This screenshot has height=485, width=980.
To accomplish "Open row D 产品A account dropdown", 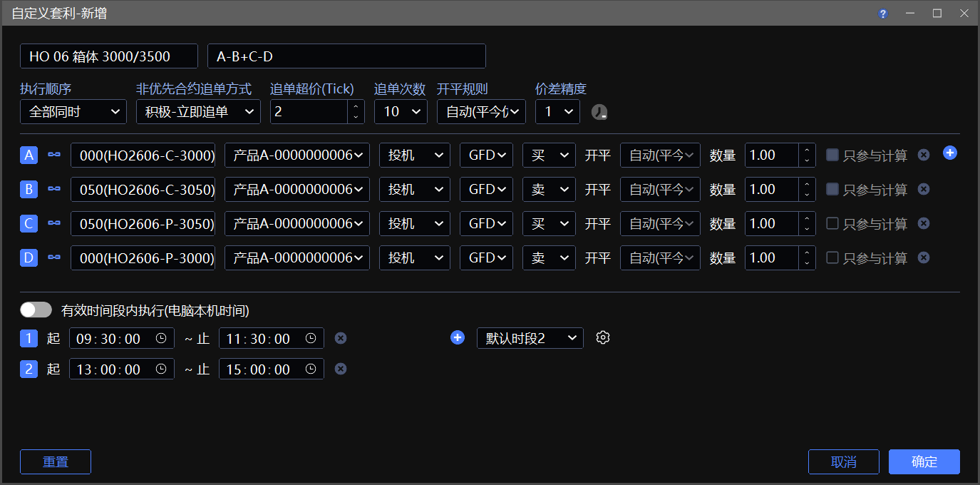I will (x=297, y=257).
